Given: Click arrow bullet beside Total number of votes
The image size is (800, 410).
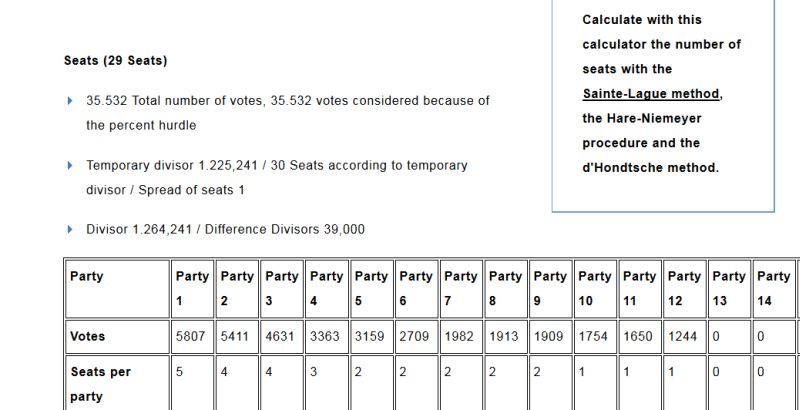Looking at the screenshot, I should (70, 101).
